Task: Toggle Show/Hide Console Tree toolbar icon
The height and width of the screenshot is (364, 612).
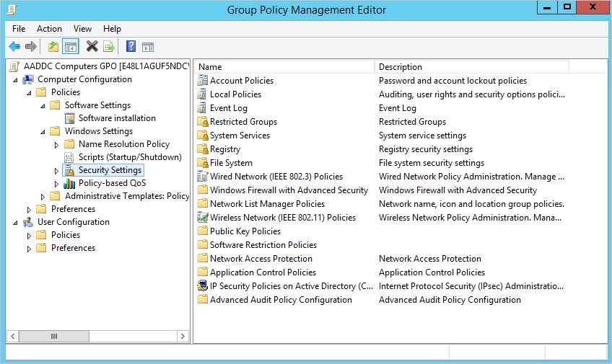Action: [x=71, y=47]
